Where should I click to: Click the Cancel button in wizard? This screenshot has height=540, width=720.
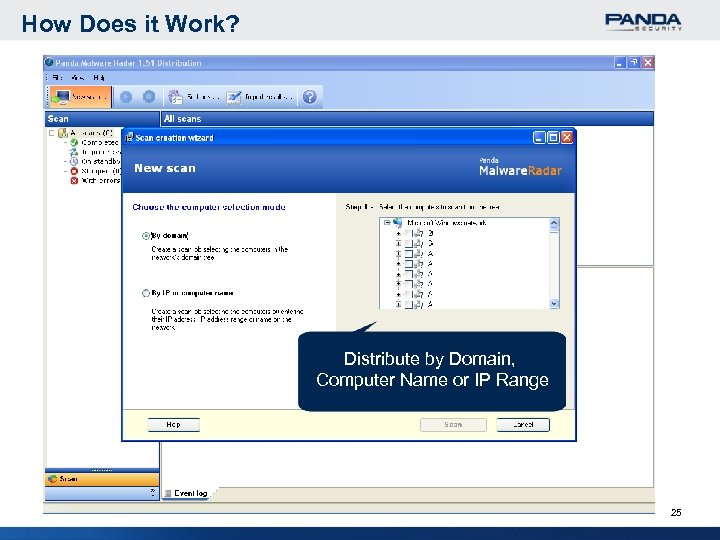click(523, 425)
